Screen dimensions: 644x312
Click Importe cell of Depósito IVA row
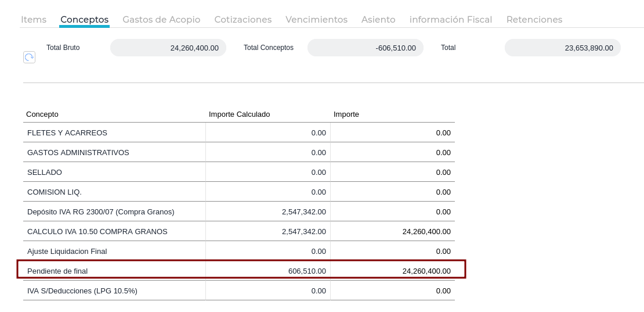(x=393, y=211)
